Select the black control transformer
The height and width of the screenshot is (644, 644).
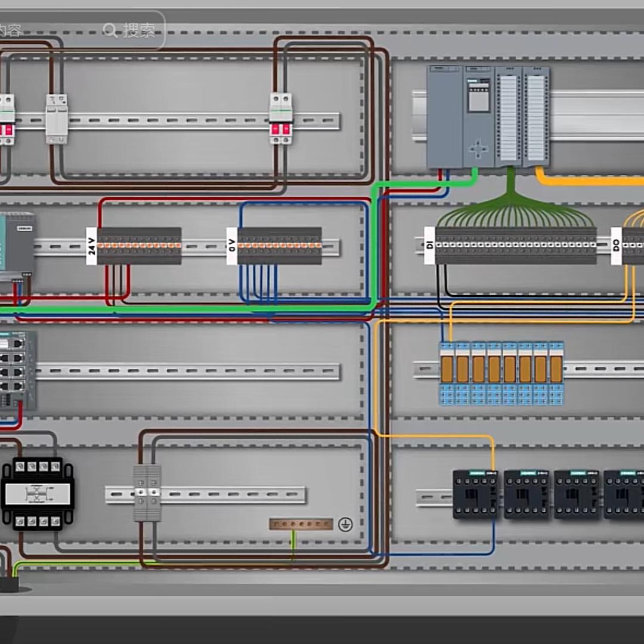pos(38,494)
